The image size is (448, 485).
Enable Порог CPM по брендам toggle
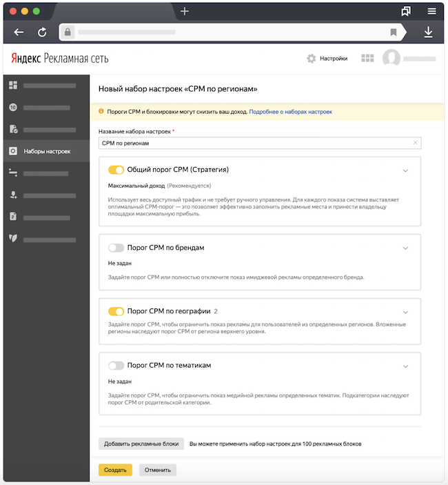click(116, 248)
